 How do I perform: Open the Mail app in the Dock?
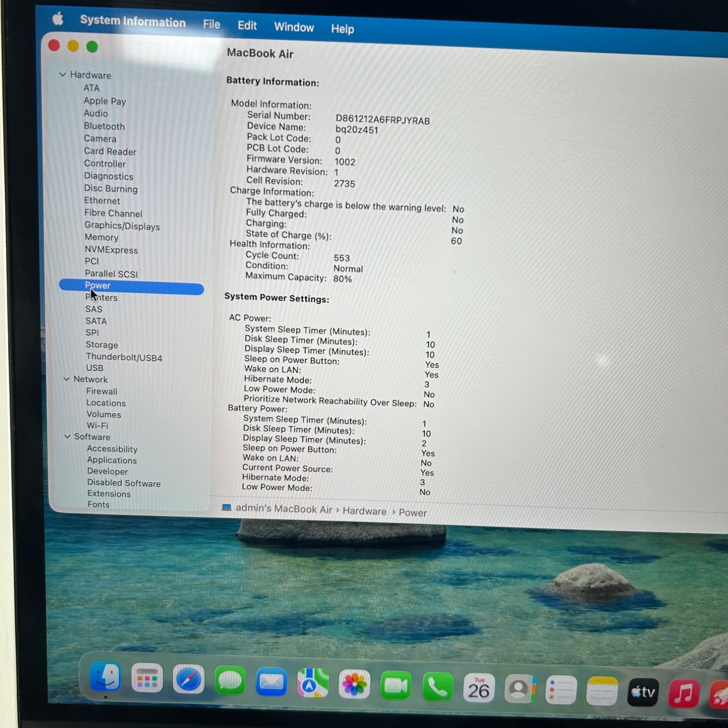(271, 681)
